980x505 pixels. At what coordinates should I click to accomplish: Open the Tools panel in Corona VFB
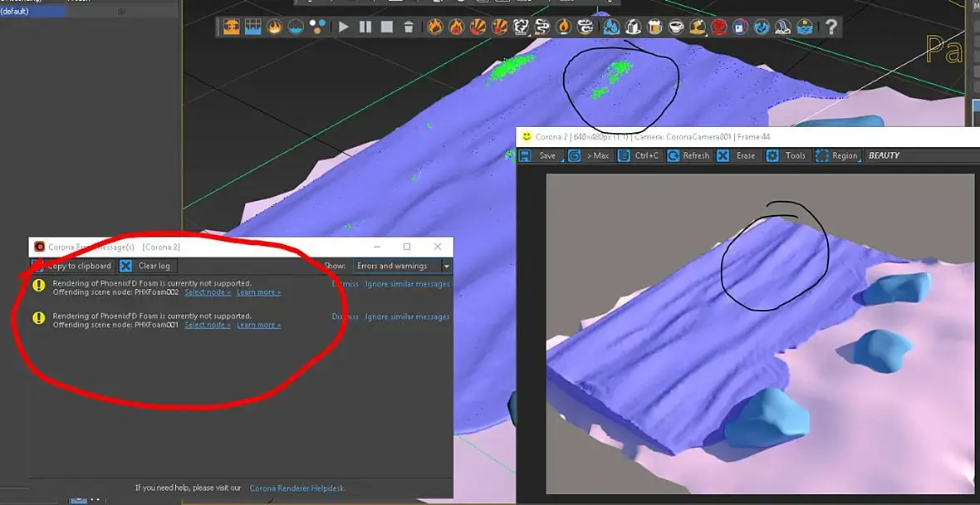pos(786,155)
